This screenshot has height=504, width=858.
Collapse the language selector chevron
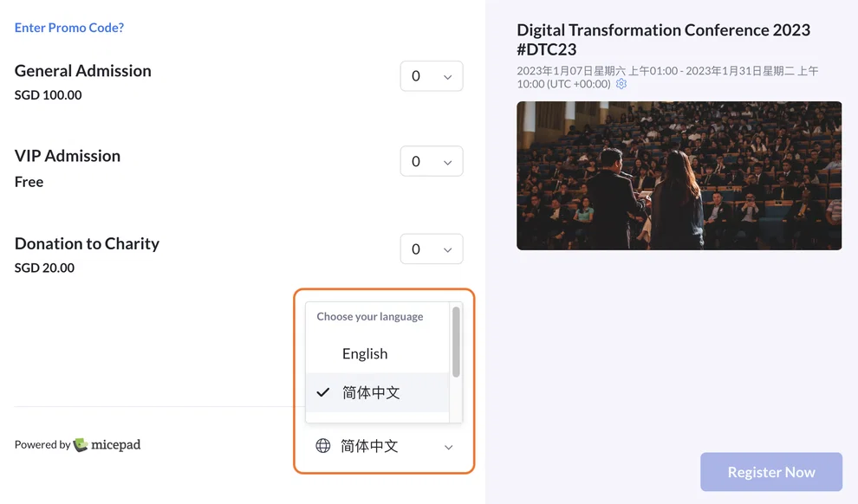(x=448, y=447)
